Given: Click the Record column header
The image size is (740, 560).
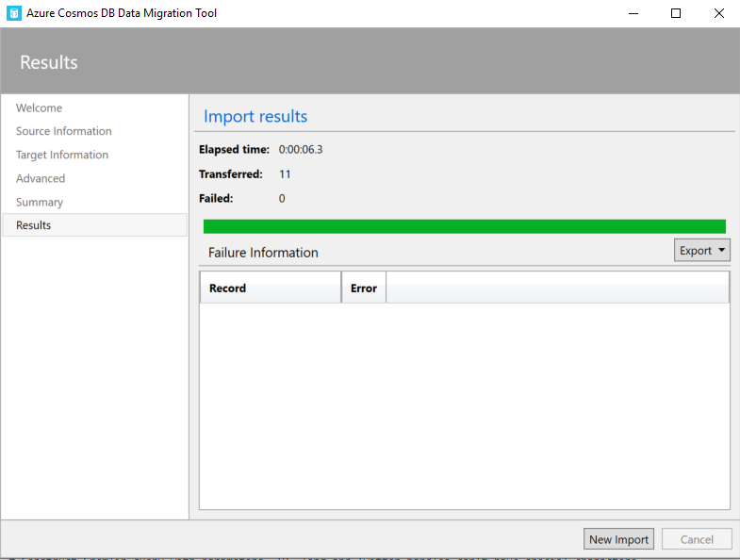Looking at the screenshot, I should pos(271,288).
